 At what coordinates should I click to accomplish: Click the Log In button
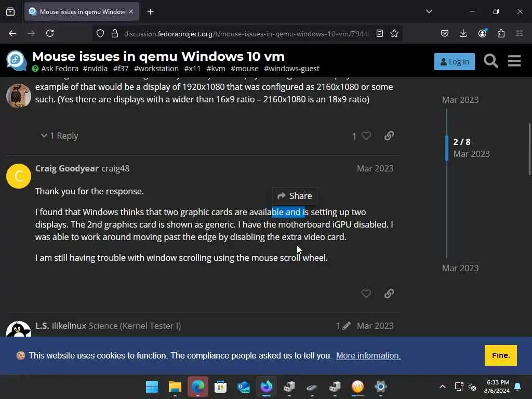pyautogui.click(x=454, y=61)
